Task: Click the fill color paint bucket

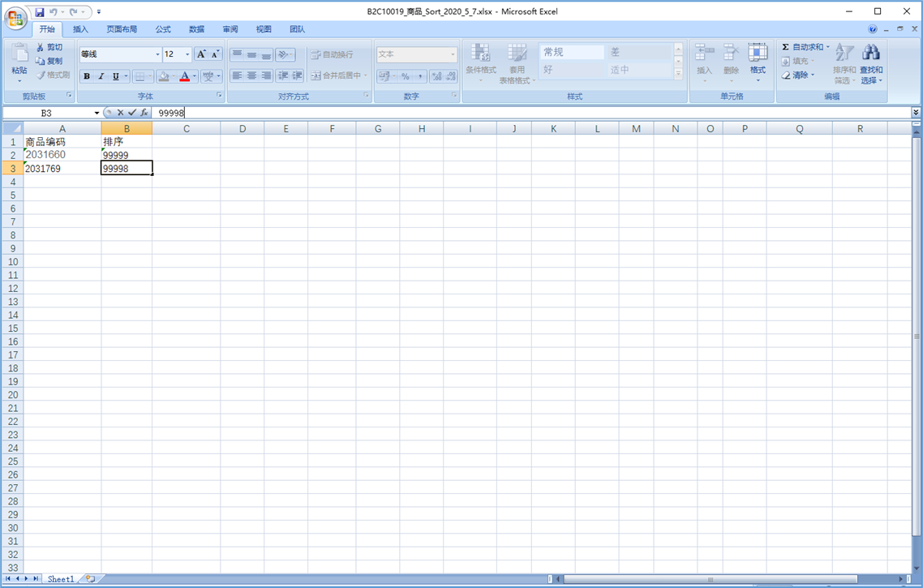Action: pyautogui.click(x=164, y=76)
